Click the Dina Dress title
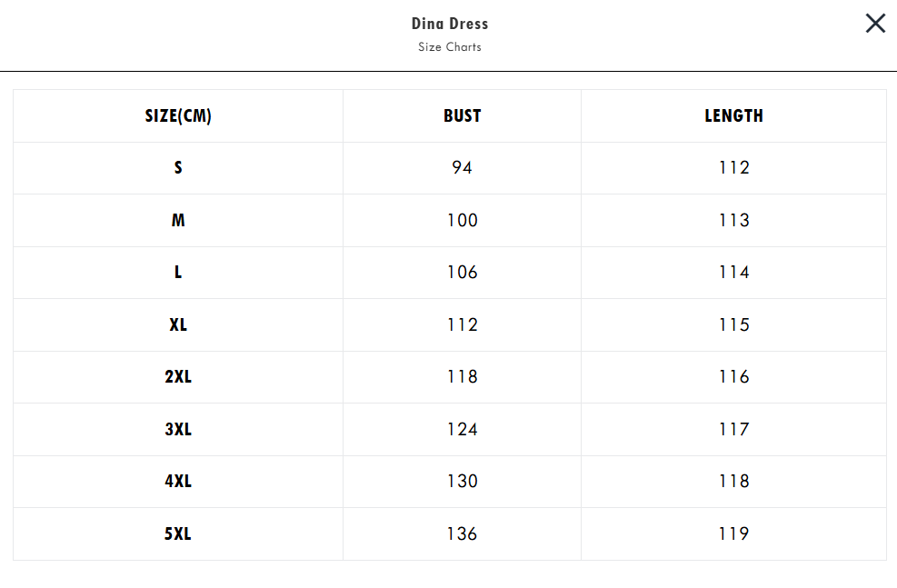Image resolution: width=897 pixels, height=588 pixels. tap(450, 24)
